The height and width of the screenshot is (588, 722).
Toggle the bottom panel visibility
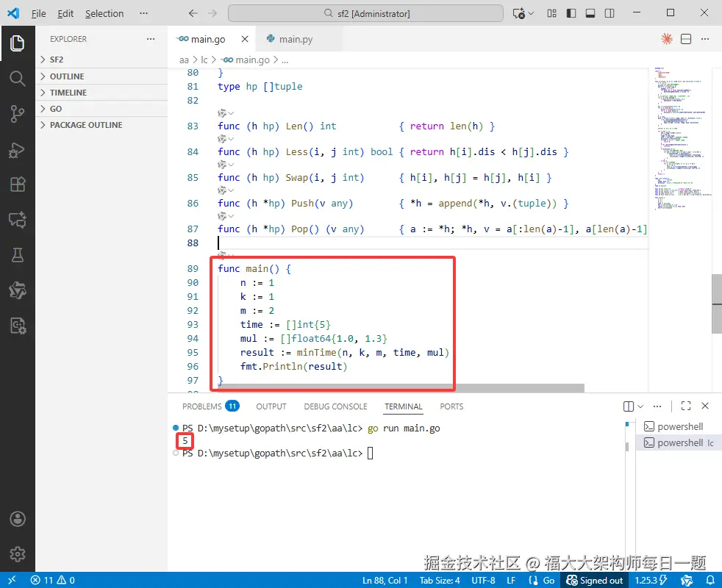[590, 13]
